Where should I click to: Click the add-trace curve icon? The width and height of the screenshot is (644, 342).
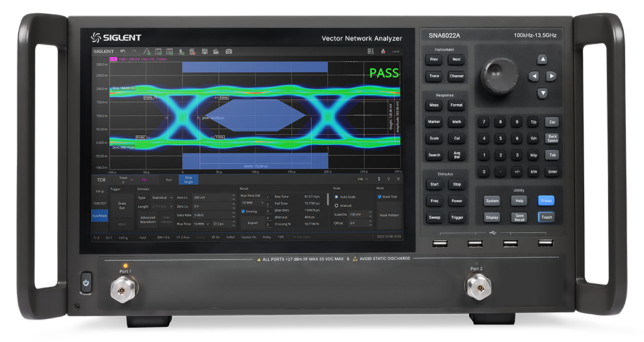[147, 52]
